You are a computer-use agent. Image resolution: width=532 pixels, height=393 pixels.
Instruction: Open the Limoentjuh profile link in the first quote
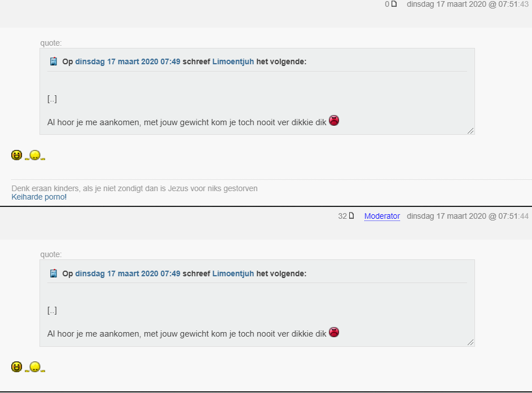(233, 61)
